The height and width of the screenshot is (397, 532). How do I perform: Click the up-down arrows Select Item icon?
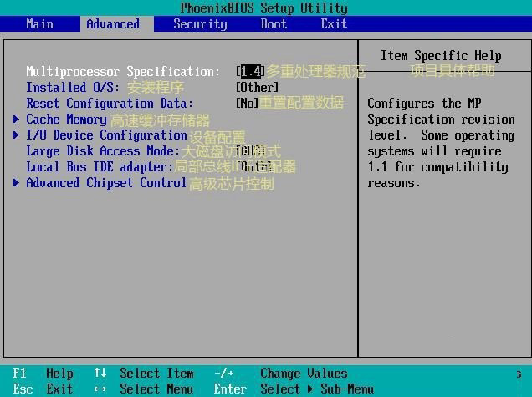pyautogui.click(x=100, y=374)
